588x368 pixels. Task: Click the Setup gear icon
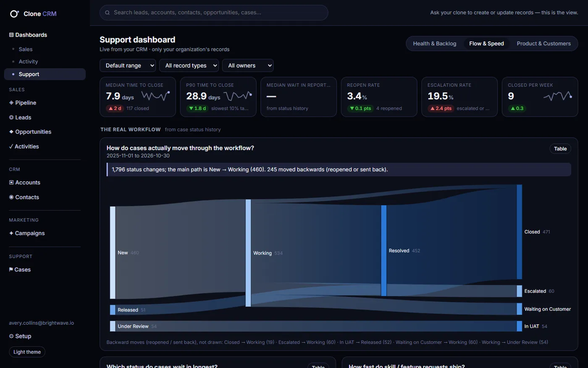(x=11, y=336)
